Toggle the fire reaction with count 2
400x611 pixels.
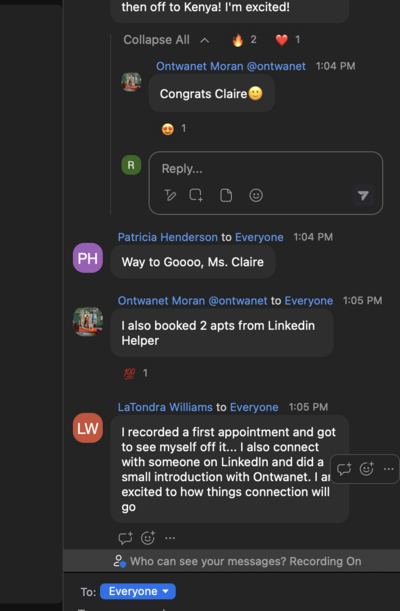point(244,40)
